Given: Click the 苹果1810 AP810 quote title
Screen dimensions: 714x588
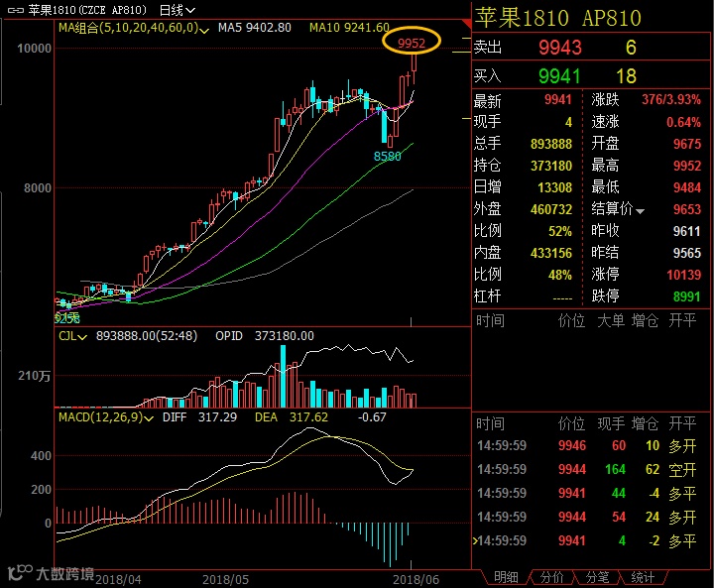Looking at the screenshot, I should [558, 17].
